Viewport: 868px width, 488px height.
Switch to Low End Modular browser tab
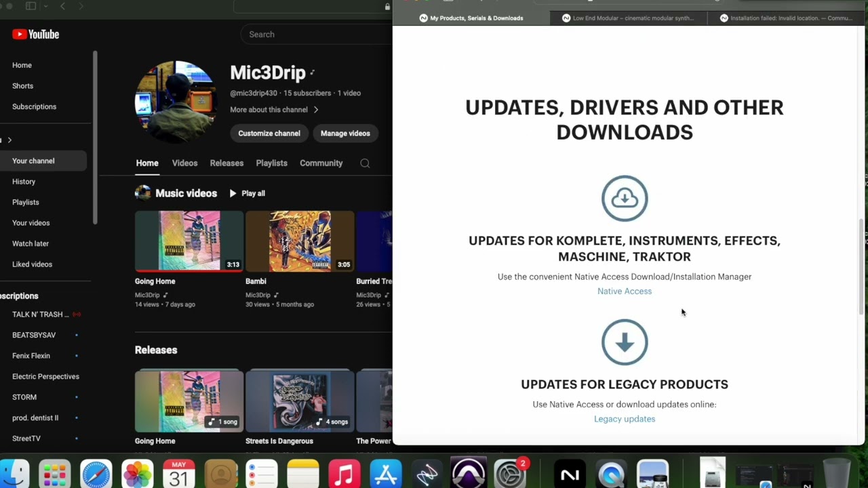[x=628, y=18]
